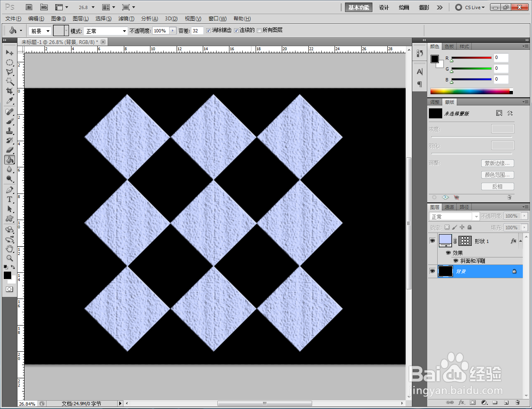Toggle the contiguous (连续的) checkbox
532x409 pixels.
tap(236, 30)
